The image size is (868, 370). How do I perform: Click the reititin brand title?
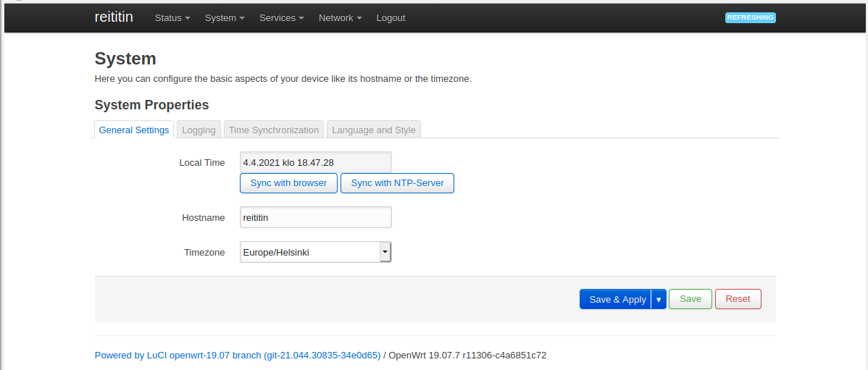pos(114,17)
